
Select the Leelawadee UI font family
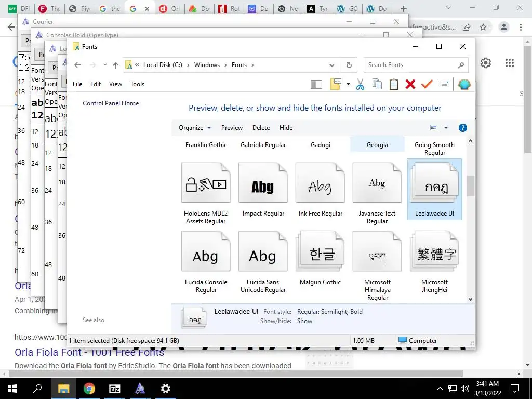click(434, 189)
